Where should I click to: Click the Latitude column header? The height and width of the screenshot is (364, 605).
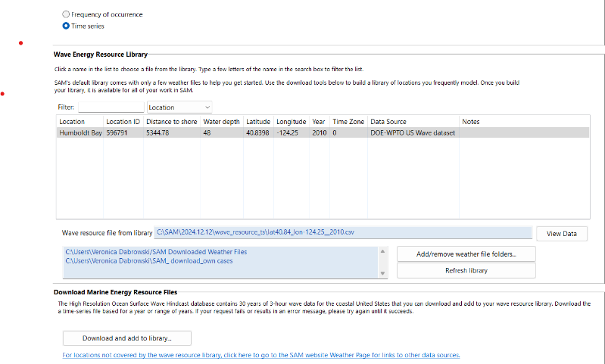point(257,121)
